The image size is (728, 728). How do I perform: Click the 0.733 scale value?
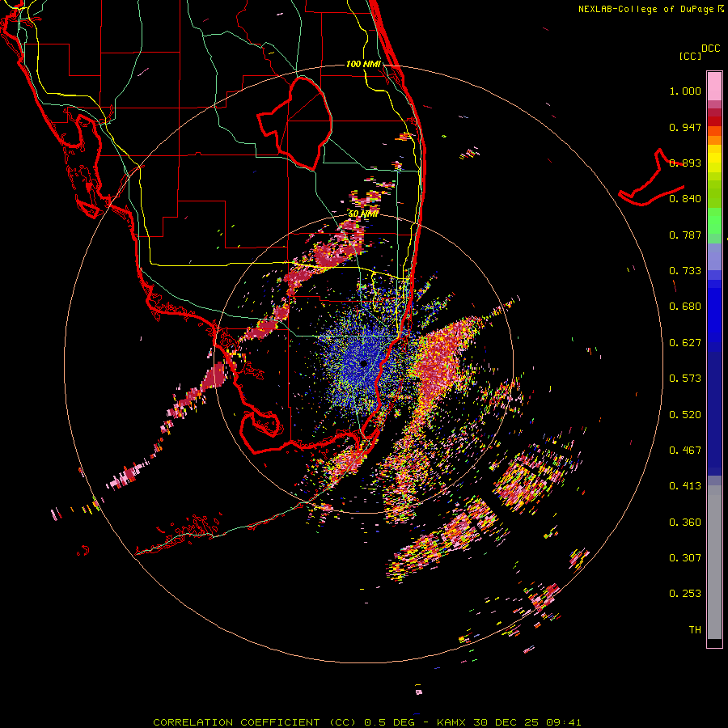coord(685,271)
